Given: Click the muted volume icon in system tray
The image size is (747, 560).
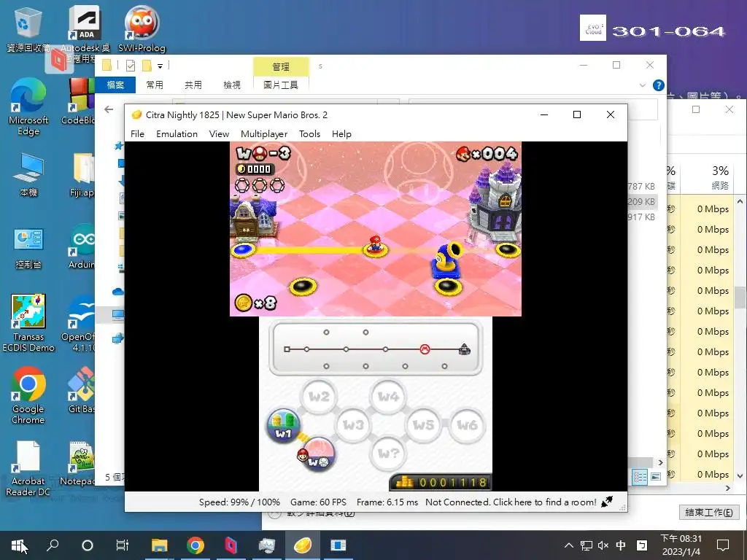Looking at the screenshot, I should (x=603, y=545).
